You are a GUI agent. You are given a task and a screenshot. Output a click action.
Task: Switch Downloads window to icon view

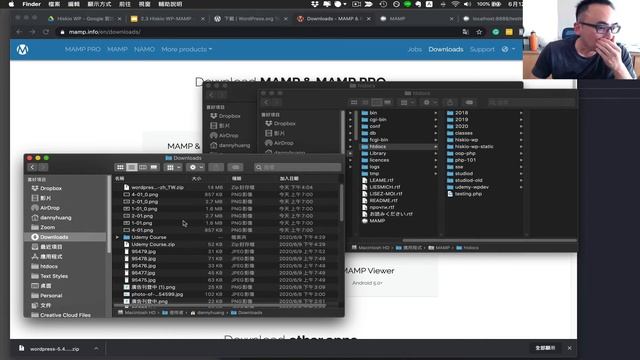(x=120, y=167)
